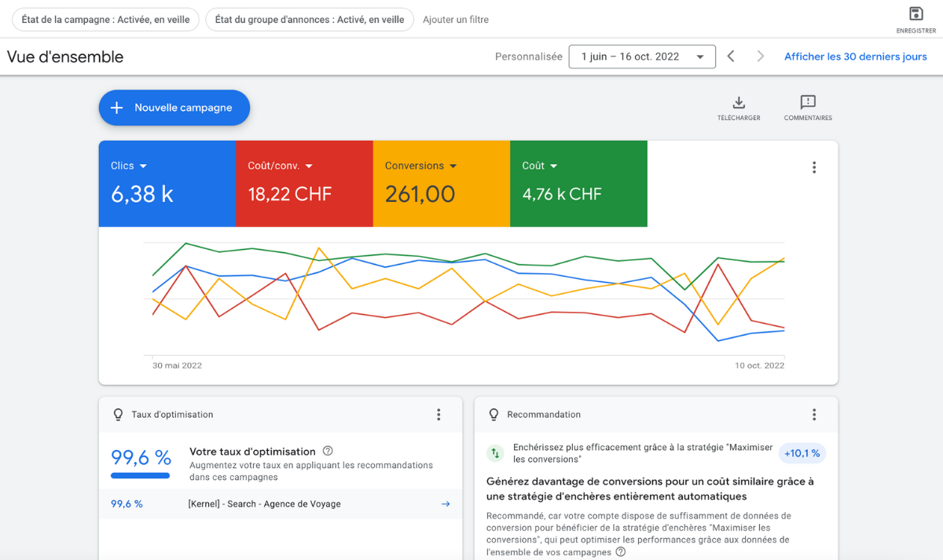Open the chart card three-dot menu
The height and width of the screenshot is (560, 943).
tap(814, 167)
